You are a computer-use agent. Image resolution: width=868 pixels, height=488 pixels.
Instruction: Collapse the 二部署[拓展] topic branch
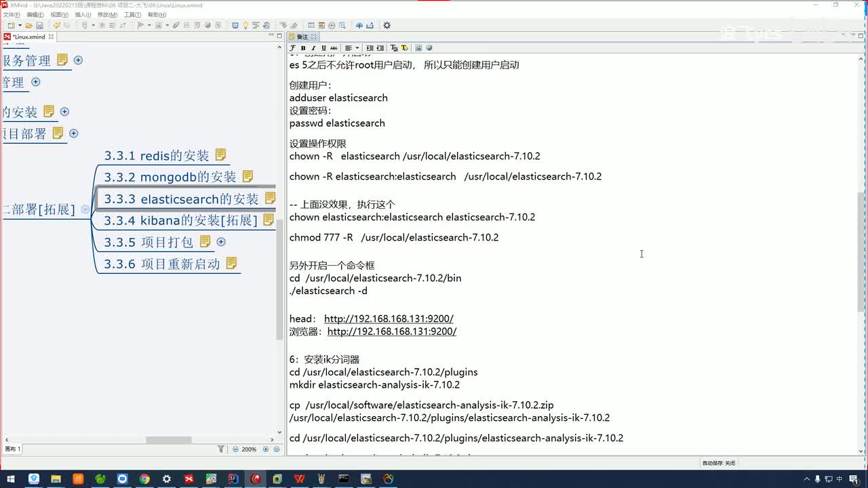click(85, 209)
